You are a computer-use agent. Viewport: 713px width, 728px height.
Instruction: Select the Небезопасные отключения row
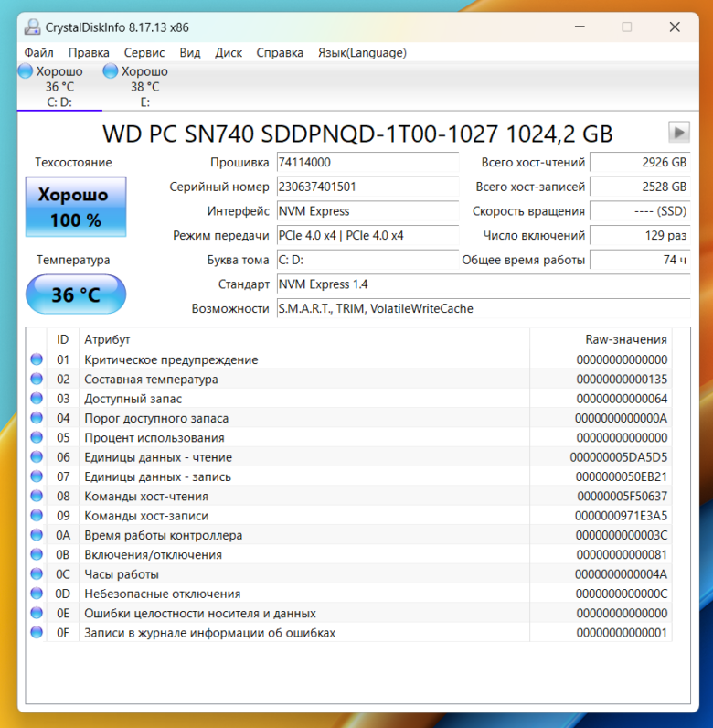click(x=349, y=594)
